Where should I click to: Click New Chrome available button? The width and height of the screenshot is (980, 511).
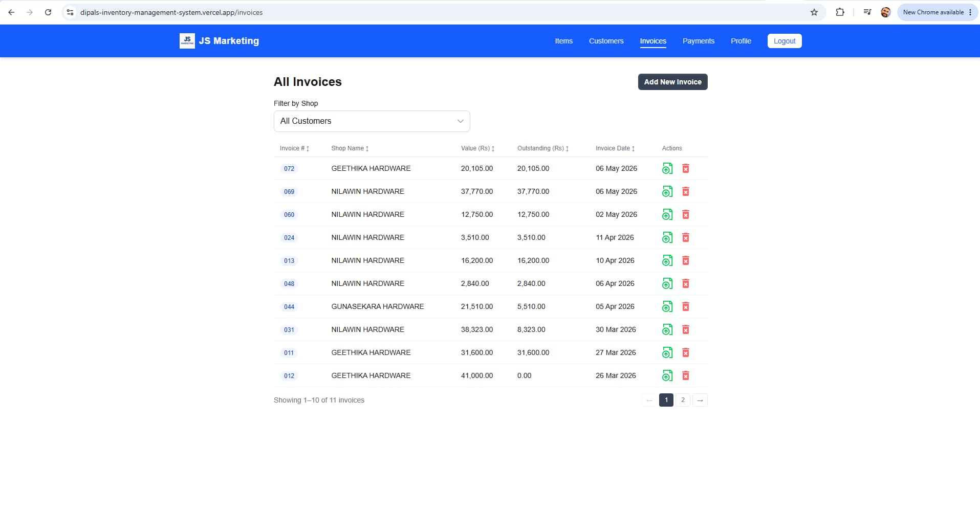click(x=937, y=12)
